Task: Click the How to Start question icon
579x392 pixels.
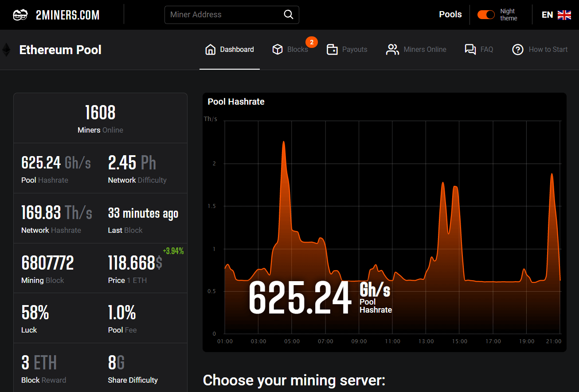Action: pyautogui.click(x=518, y=49)
